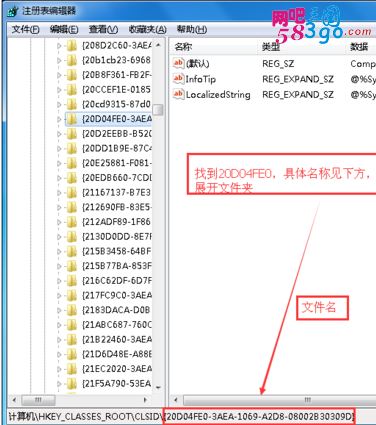This screenshot has height=425, width=376.
Task: Click REG_EXPAND_SZ type of LocalizedString row
Action: [298, 95]
